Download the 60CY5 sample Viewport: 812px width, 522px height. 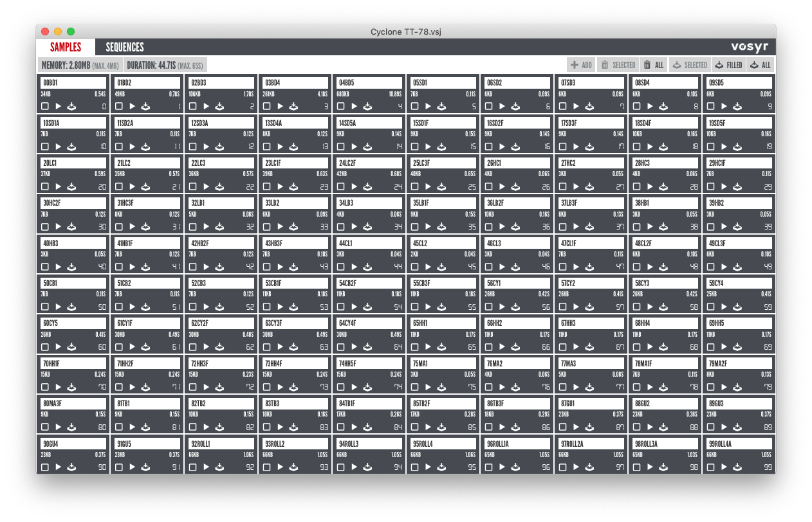click(x=71, y=346)
